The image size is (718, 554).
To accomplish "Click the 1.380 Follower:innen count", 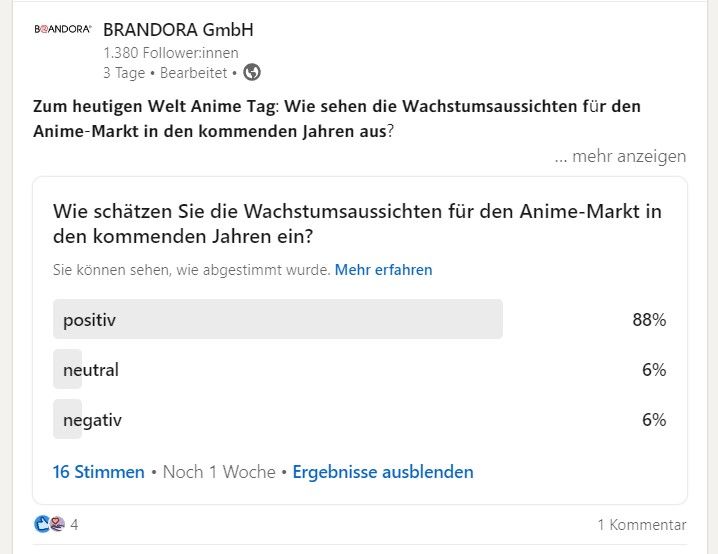I will pyautogui.click(x=164, y=52).
